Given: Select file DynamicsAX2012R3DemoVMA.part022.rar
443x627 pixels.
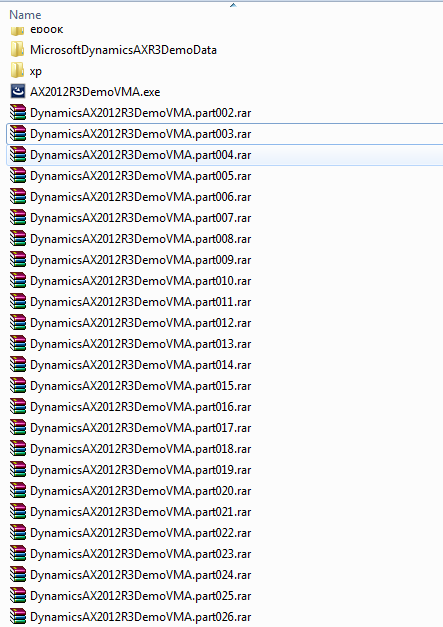Looking at the screenshot, I should click(140, 533).
